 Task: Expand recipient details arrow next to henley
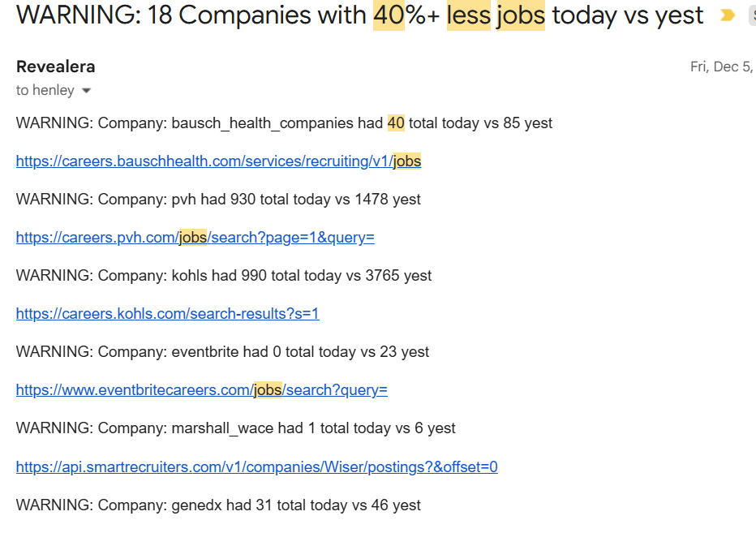[87, 91]
